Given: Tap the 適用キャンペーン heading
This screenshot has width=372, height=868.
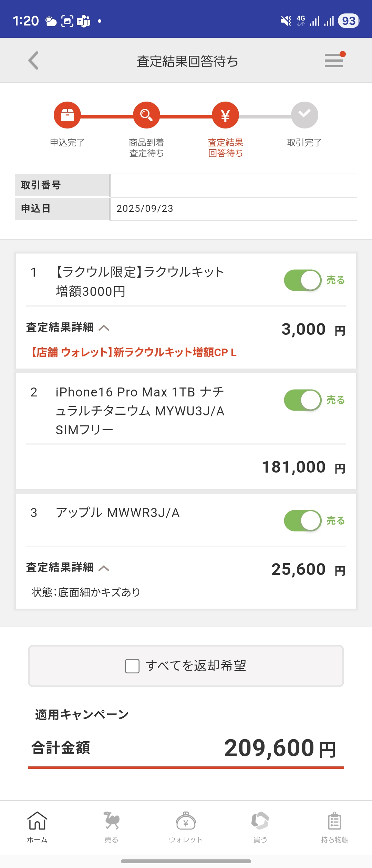Looking at the screenshot, I should [82, 715].
